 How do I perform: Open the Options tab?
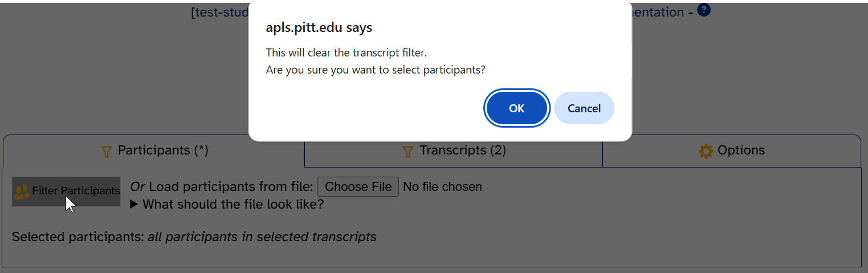pyautogui.click(x=732, y=151)
